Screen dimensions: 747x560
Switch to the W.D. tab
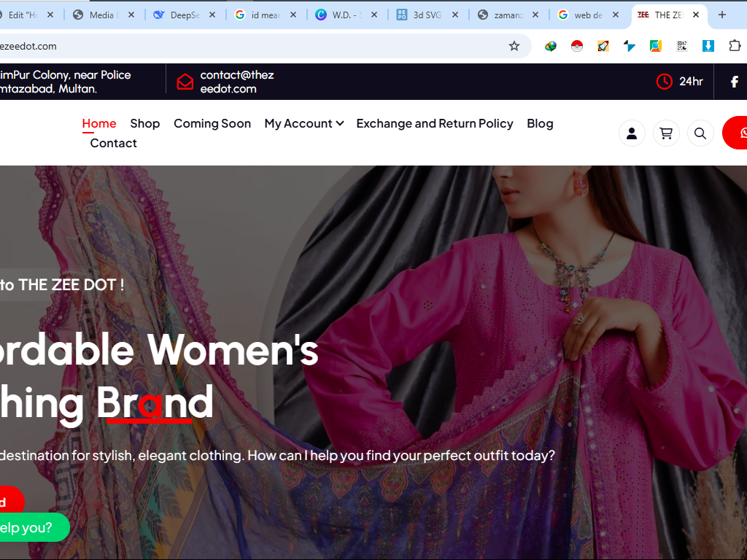coord(346,15)
